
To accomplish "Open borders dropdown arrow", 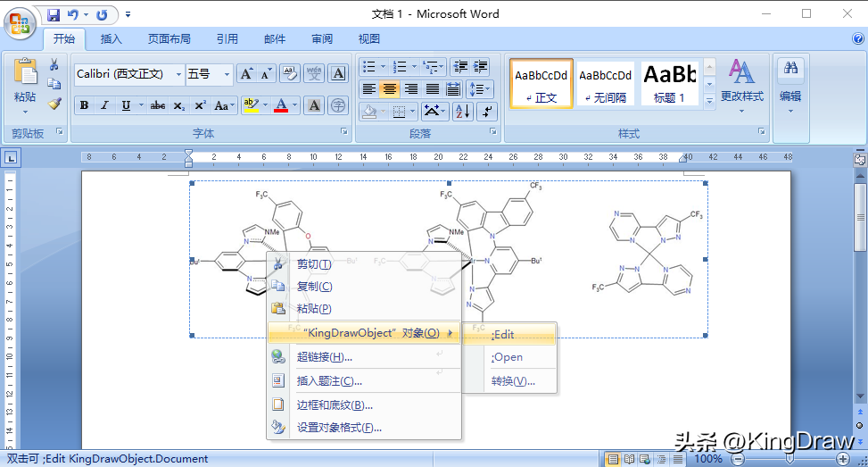I will (x=412, y=112).
